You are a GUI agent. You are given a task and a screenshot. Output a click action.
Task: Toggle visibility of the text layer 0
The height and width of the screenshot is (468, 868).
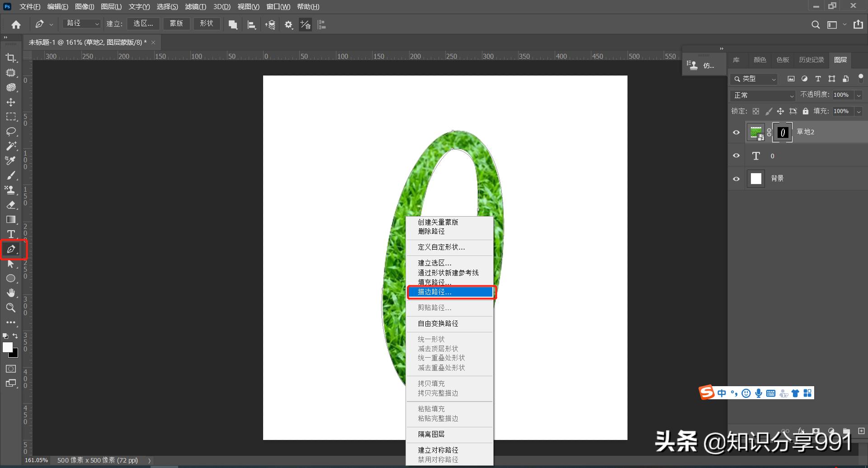736,156
